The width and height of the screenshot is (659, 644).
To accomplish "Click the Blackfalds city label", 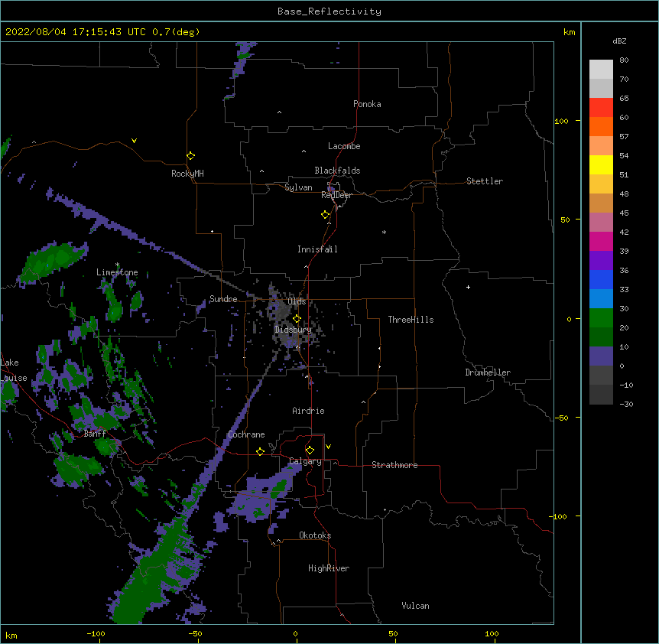I will coord(337,171).
